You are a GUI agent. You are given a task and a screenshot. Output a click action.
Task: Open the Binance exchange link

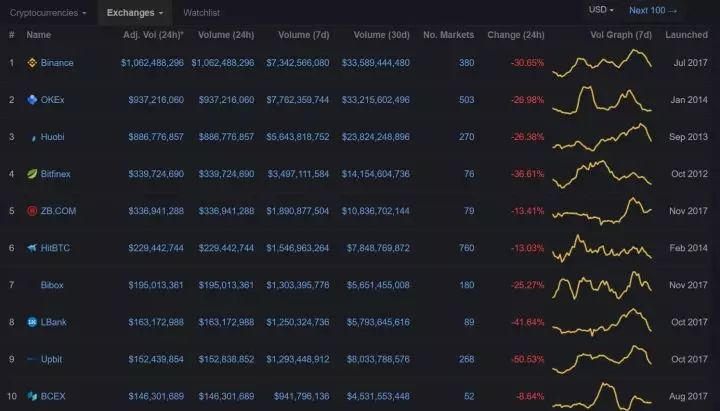pyautogui.click(x=57, y=63)
